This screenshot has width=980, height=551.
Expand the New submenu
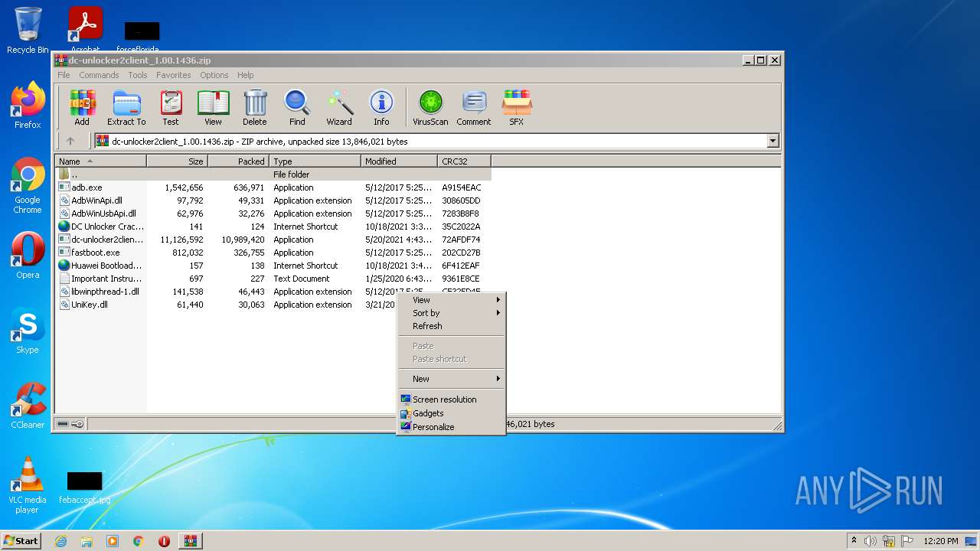click(x=451, y=379)
